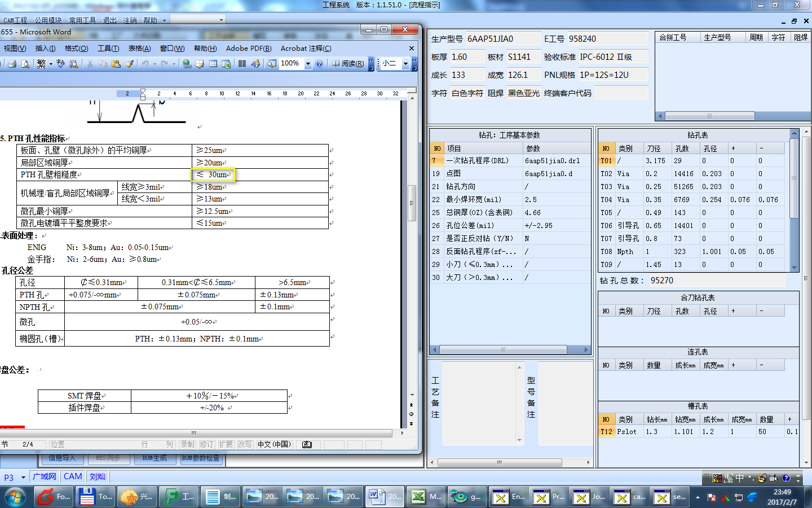Open the 格式(O) menu in Word
This screenshot has width=812, height=508.
click(x=76, y=49)
